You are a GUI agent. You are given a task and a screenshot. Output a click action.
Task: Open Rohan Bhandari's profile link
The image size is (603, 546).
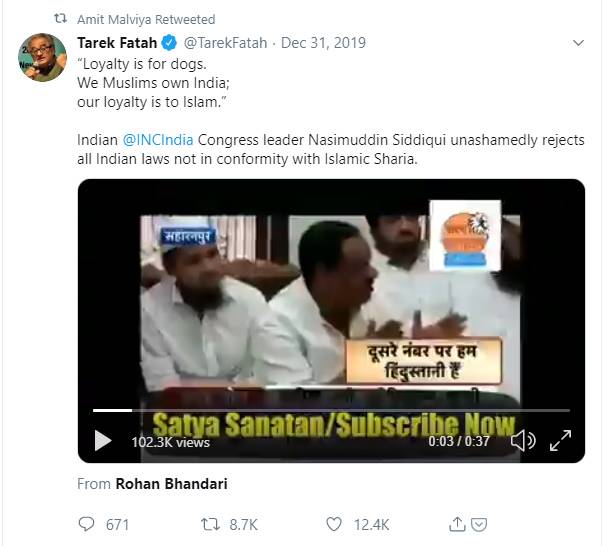pyautogui.click(x=171, y=484)
